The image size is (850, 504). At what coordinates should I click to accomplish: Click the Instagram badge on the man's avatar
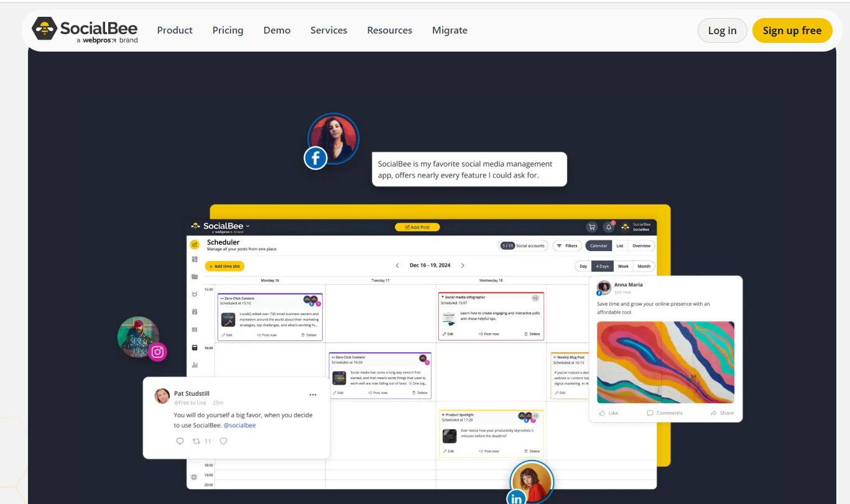tap(157, 352)
